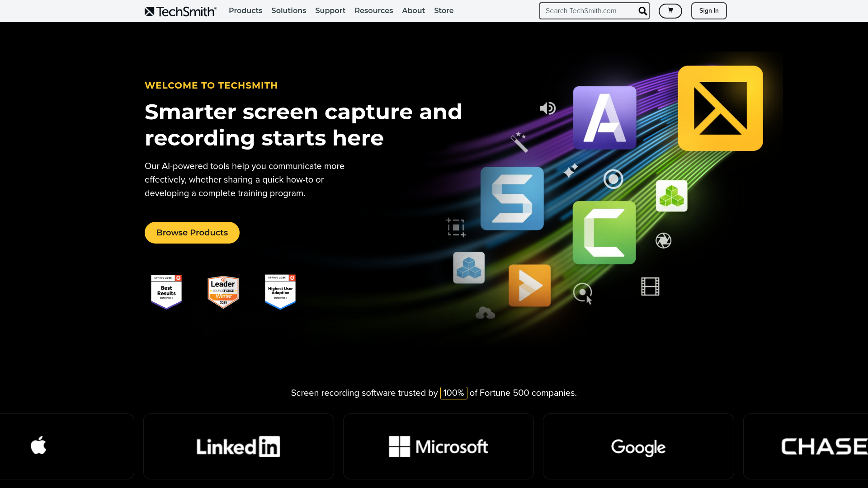The image size is (868, 488).
Task: Click the G2 Best Results badge
Action: click(166, 291)
